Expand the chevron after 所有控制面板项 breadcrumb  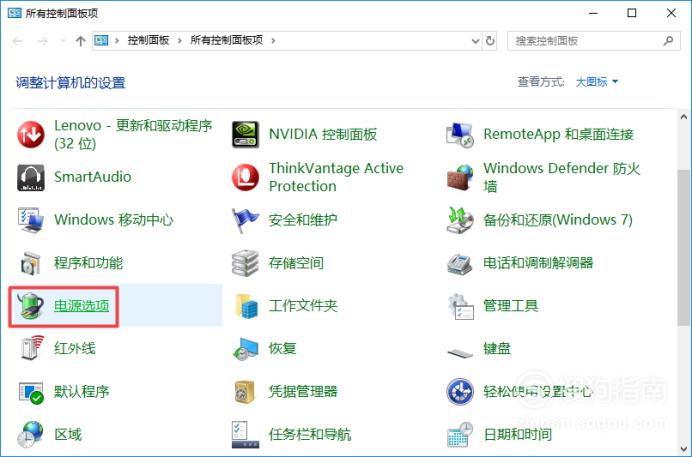click(273, 41)
